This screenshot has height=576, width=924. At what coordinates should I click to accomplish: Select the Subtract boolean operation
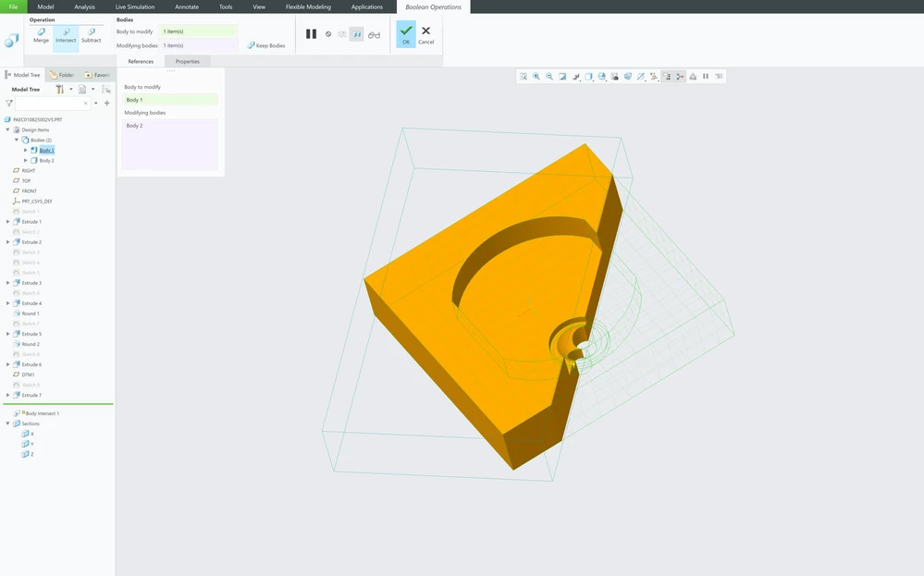(x=92, y=36)
